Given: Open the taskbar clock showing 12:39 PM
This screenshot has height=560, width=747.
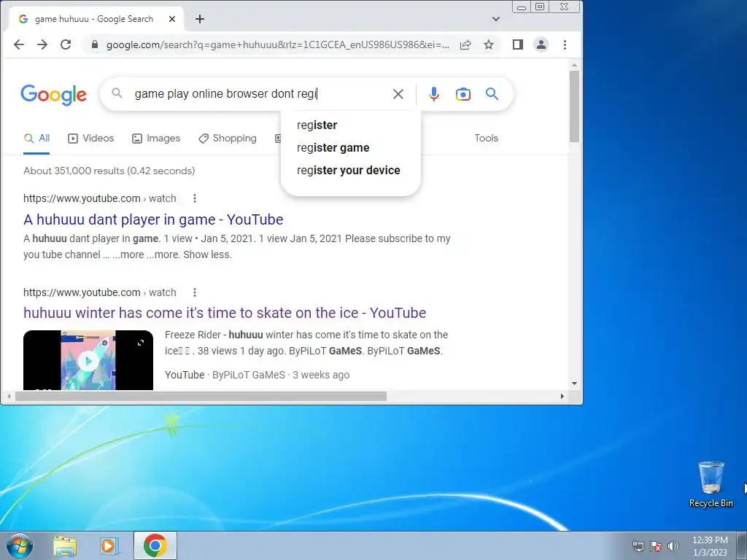Looking at the screenshot, I should point(710,546).
